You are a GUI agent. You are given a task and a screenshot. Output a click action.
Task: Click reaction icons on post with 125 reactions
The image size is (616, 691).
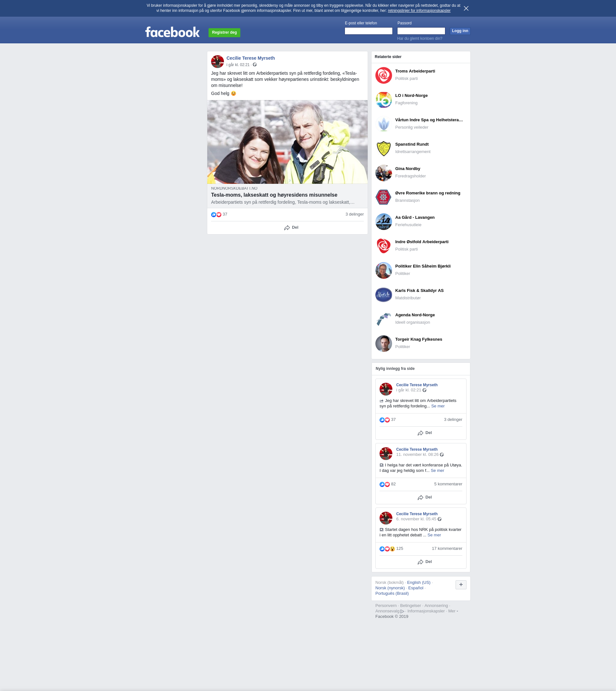pyautogui.click(x=387, y=549)
